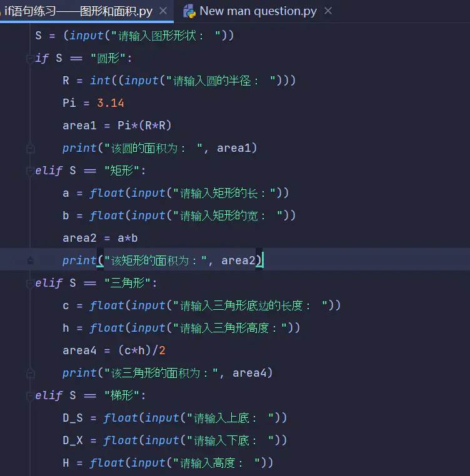Image resolution: width=470 pixels, height=476 pixels.
Task: Collapse the elif S == "梯形" code block
Action: [30, 395]
